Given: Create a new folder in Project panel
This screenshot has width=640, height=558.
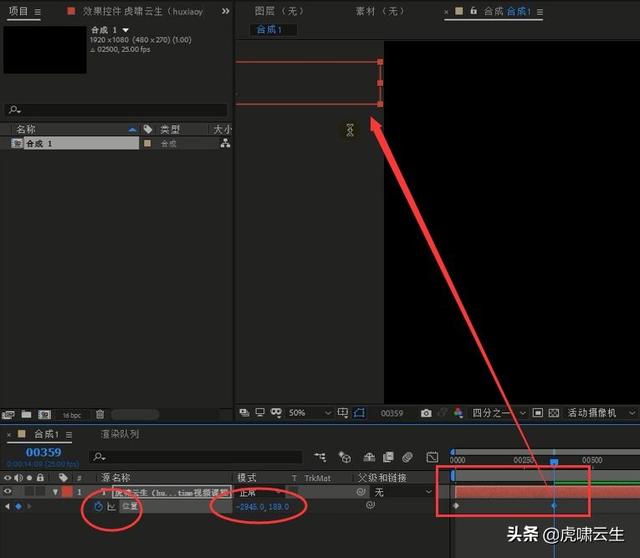Looking at the screenshot, I should (x=27, y=415).
